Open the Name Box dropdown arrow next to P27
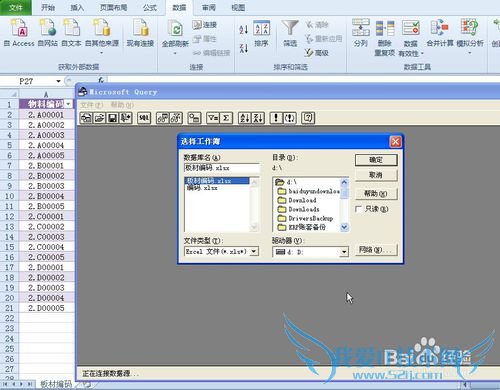This screenshot has width=500, height=390. coord(58,81)
